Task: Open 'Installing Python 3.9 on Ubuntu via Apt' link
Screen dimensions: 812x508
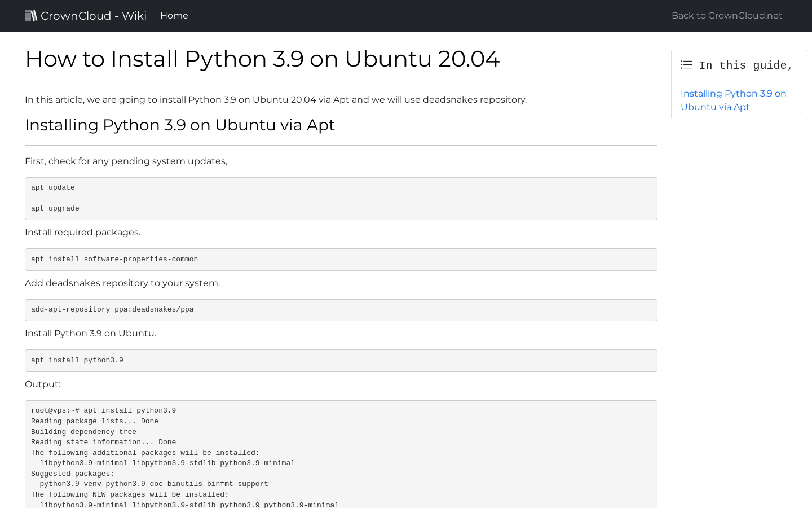Action: [x=733, y=100]
